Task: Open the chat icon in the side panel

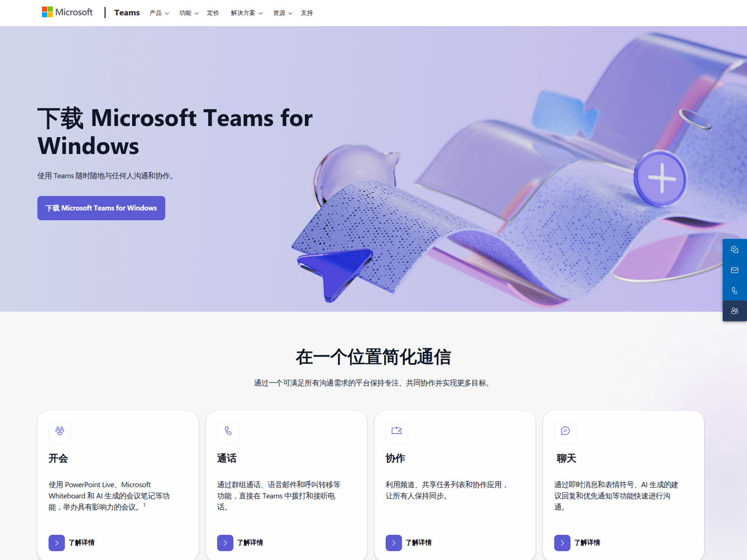Action: click(734, 250)
